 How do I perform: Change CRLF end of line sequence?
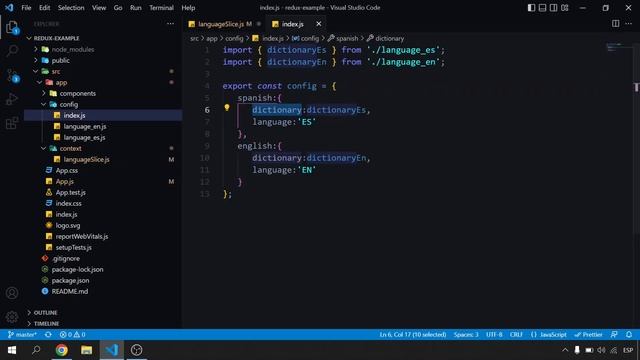coord(516,334)
